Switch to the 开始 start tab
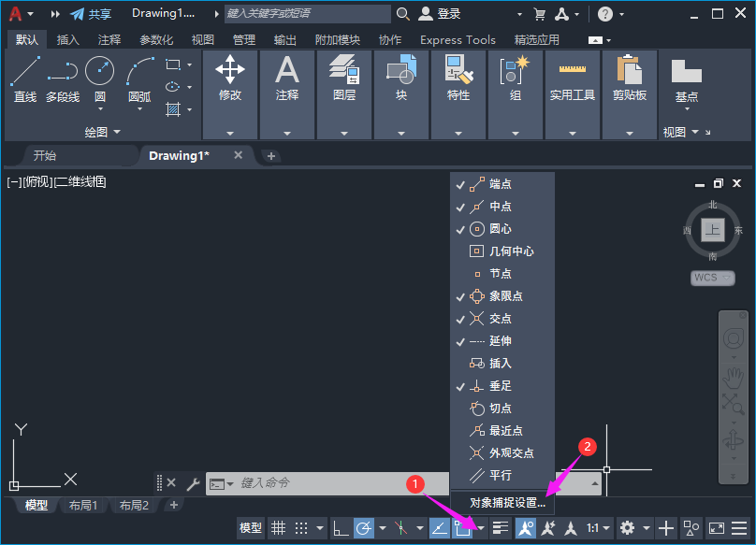This screenshot has height=545, width=756. (45, 155)
